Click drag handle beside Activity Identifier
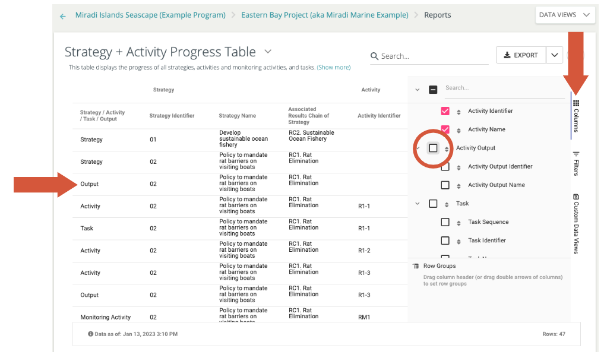 coord(459,112)
